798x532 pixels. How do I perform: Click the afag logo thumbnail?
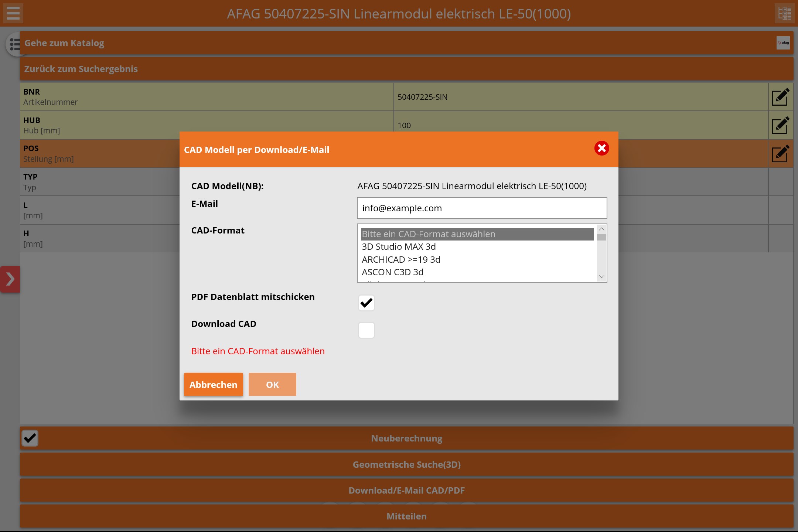point(783,43)
